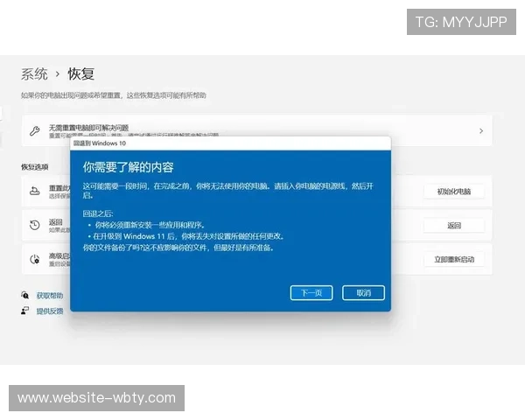
Task: Select the 恢复 breadcrumb heading
Action: (x=81, y=74)
